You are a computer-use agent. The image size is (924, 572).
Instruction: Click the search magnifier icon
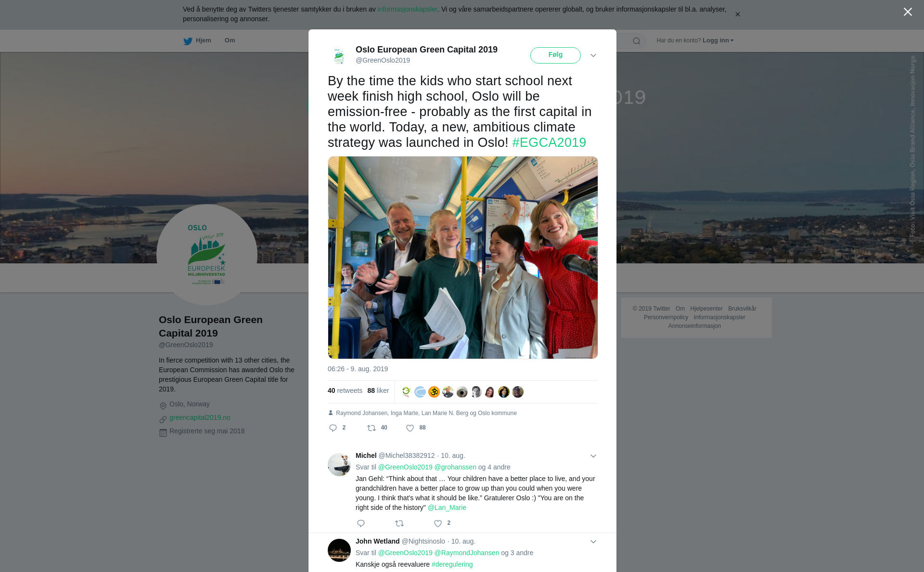tap(637, 41)
